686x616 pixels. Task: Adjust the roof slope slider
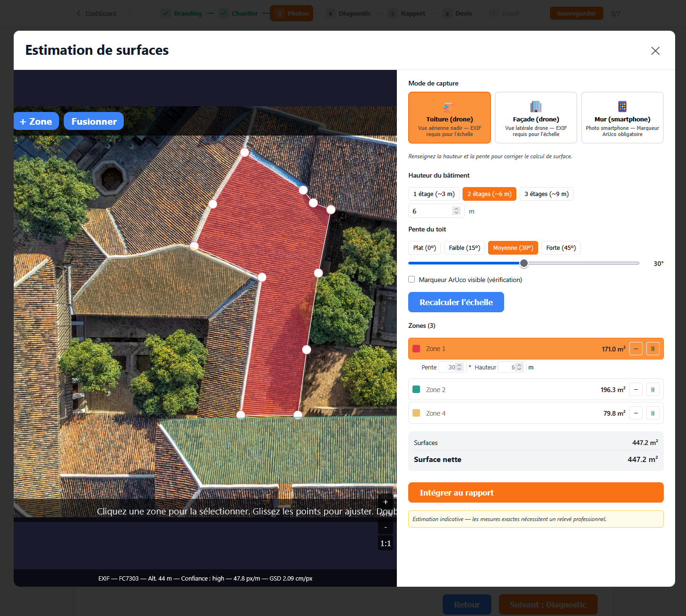[523, 263]
